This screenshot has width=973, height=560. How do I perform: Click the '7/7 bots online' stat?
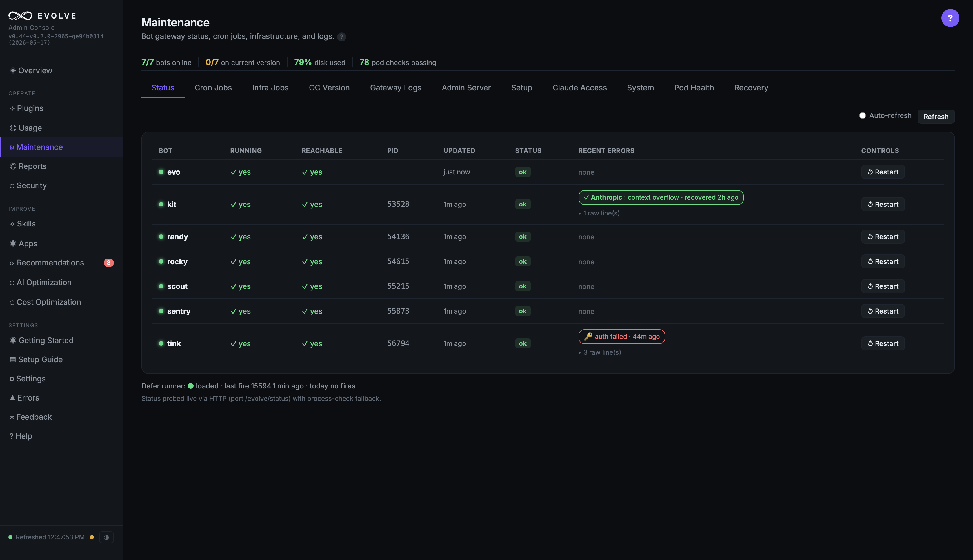pyautogui.click(x=166, y=62)
